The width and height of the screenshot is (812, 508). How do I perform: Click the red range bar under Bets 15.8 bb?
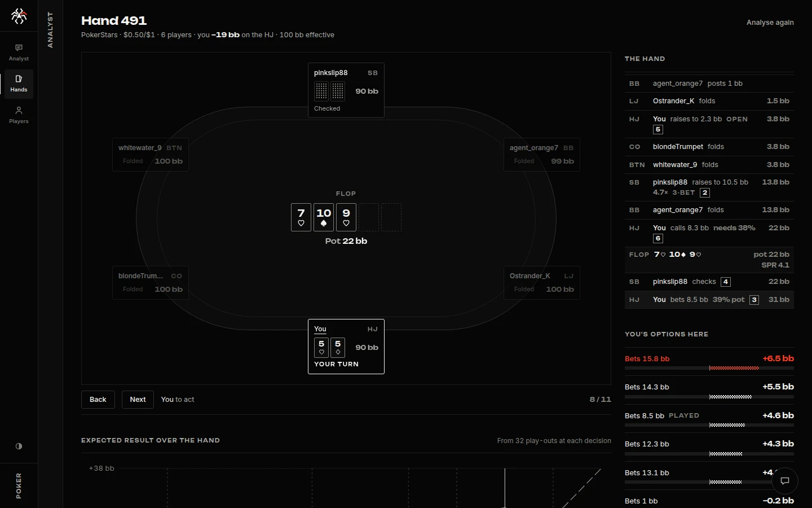[734, 368]
